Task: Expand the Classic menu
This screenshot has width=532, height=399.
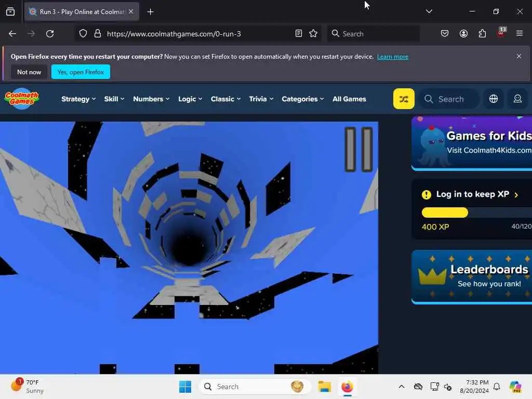Action: (225, 99)
